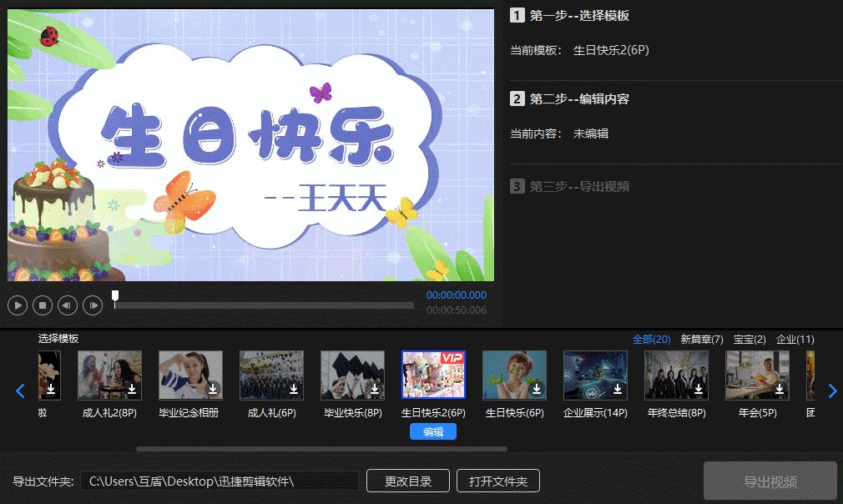Click the 更改目录 button to change directory
The image size is (843, 504).
pyautogui.click(x=407, y=481)
